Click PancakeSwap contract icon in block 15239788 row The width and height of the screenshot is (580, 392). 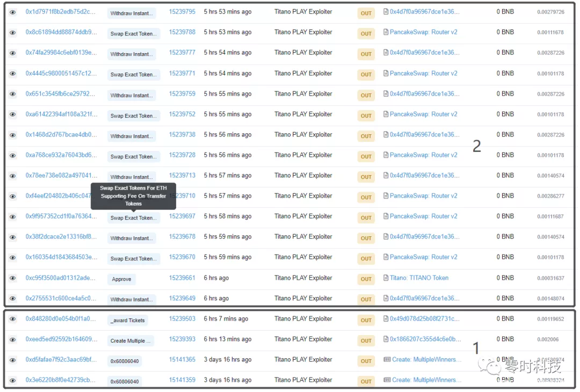pos(386,32)
